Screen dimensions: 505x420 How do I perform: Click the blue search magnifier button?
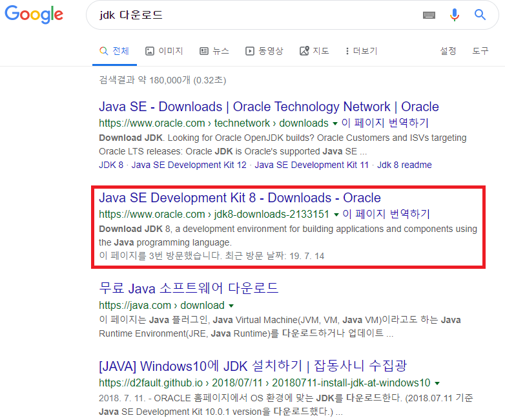[x=480, y=14]
